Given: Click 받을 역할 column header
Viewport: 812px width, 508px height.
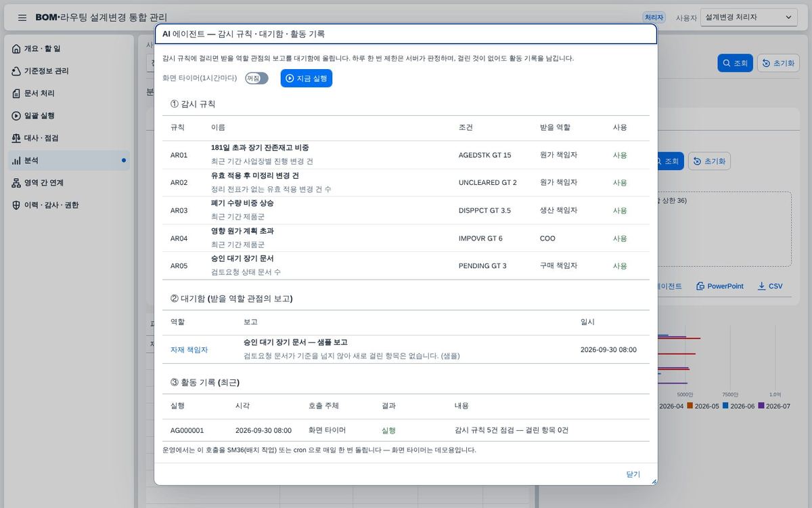Looking at the screenshot, I should (x=555, y=127).
